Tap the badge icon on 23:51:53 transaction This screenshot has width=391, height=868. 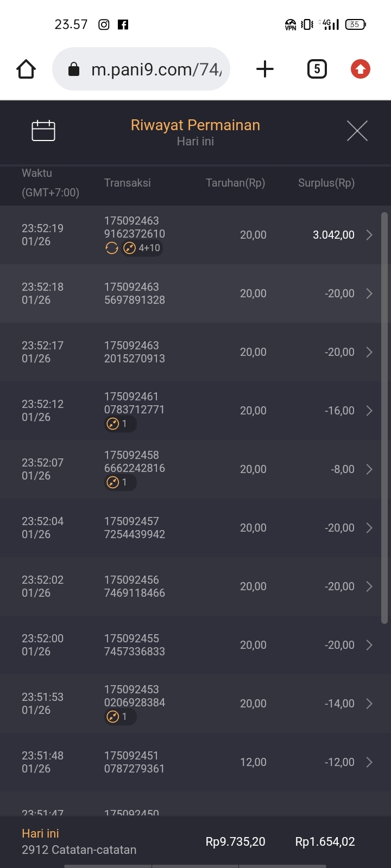click(113, 717)
